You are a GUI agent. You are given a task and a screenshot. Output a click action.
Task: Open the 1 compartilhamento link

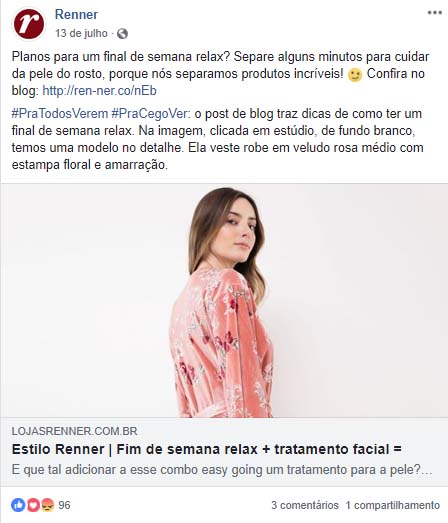tap(393, 505)
